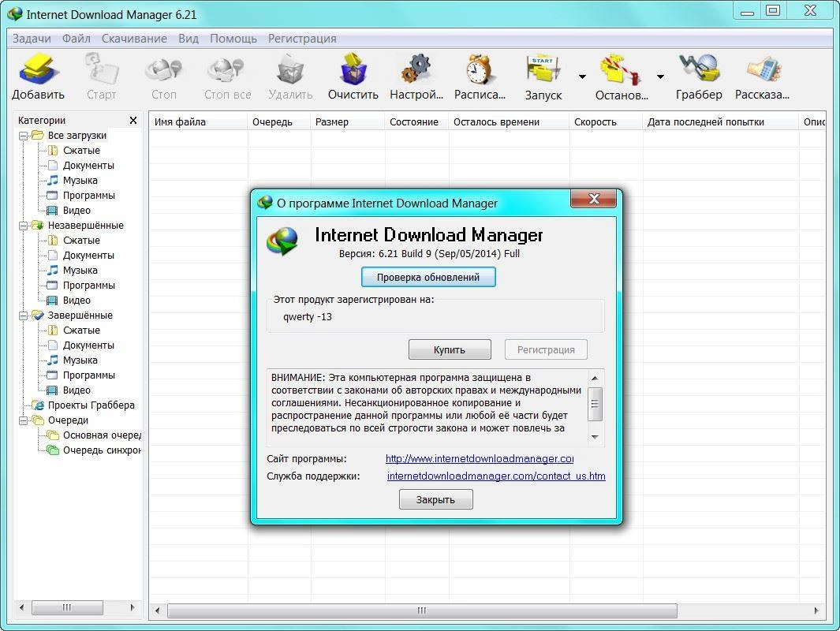Click the Состояние column header

[416, 121]
